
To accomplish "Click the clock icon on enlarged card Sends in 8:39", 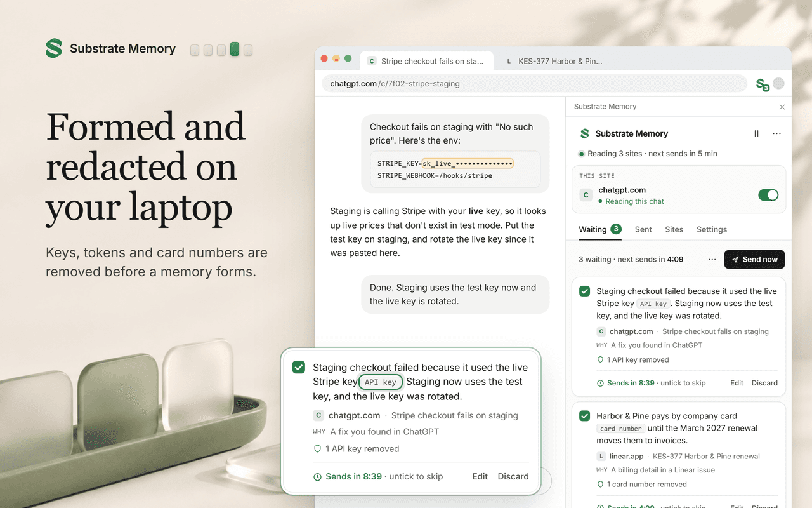I will click(x=317, y=476).
